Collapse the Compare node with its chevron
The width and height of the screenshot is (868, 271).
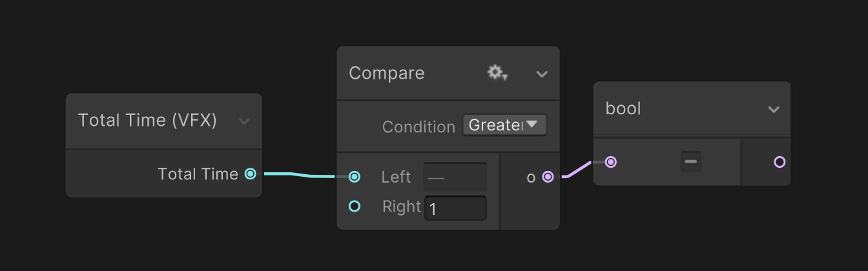coord(542,74)
